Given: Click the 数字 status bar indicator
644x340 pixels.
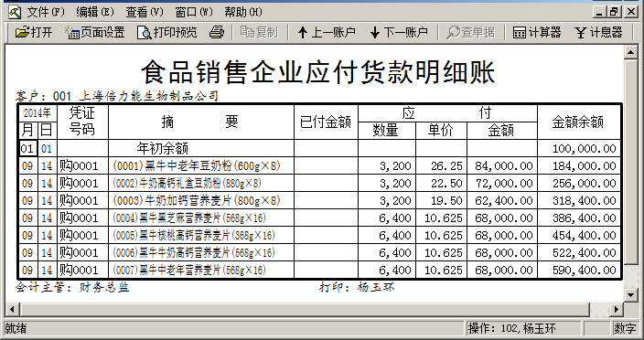Looking at the screenshot, I should coord(625,328).
